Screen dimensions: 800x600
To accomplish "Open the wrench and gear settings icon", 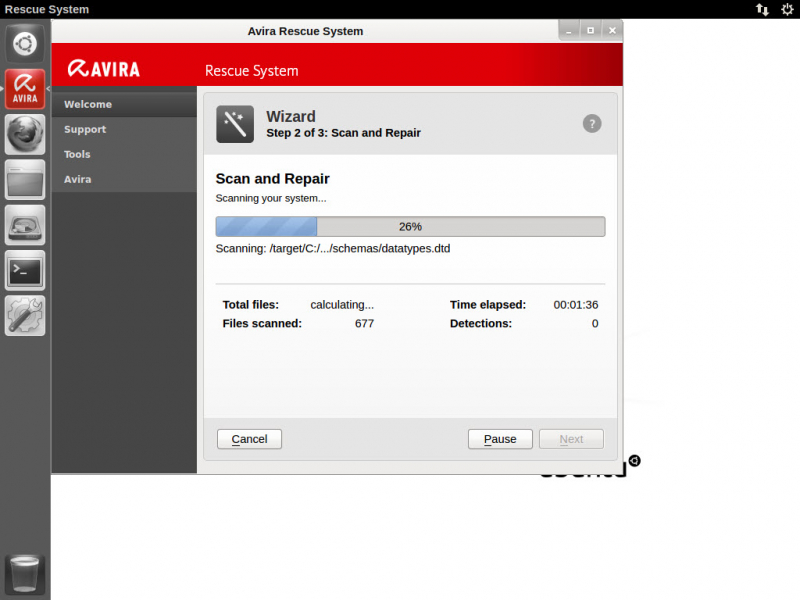I will (25, 315).
